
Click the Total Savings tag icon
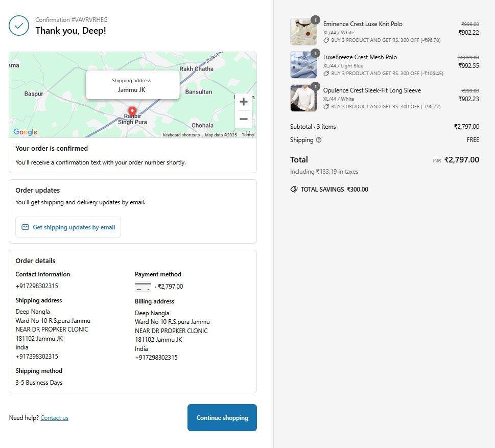[294, 189]
